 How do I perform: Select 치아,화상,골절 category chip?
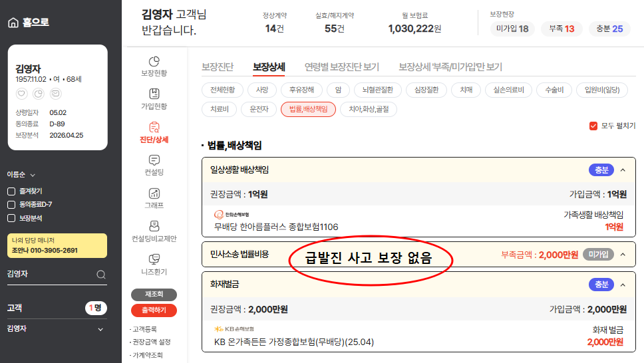[369, 109]
